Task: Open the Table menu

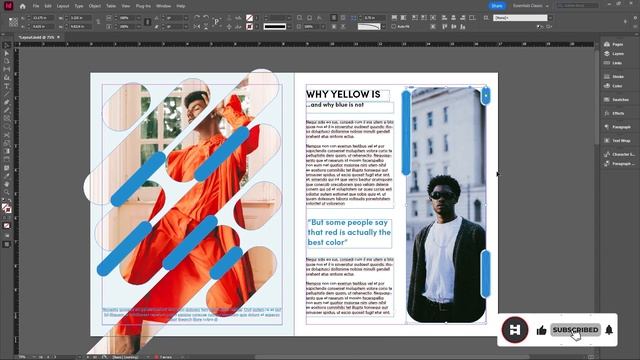Action: (x=111, y=6)
